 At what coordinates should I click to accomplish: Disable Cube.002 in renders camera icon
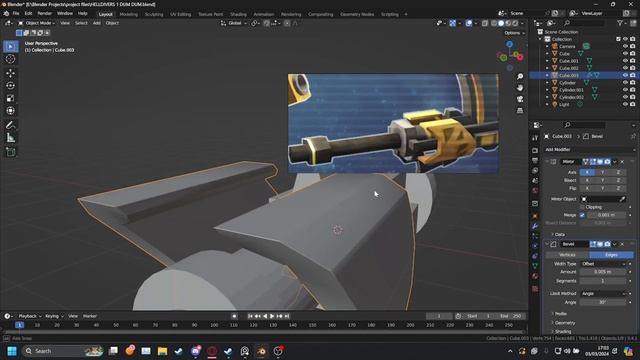[633, 68]
